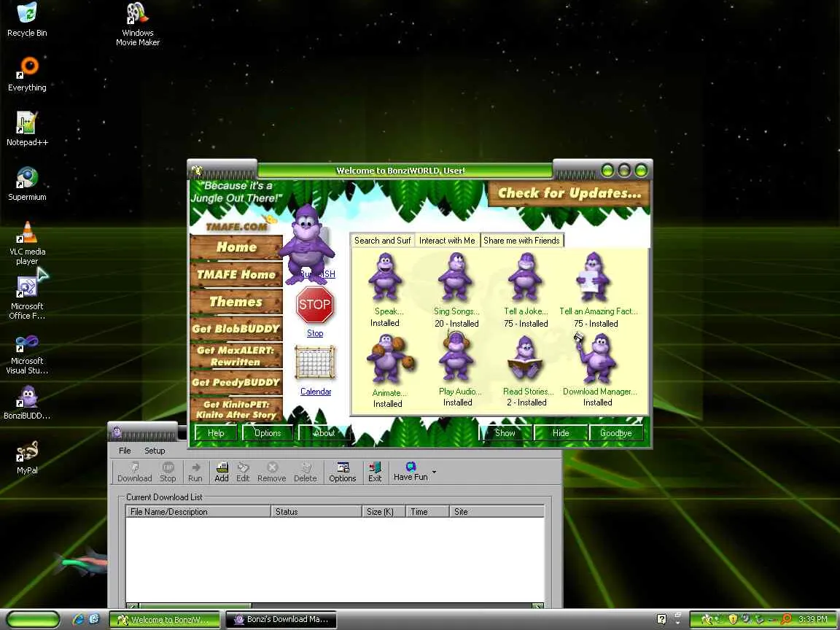
Task: Switch to the Interact with Me tab
Action: (x=447, y=241)
